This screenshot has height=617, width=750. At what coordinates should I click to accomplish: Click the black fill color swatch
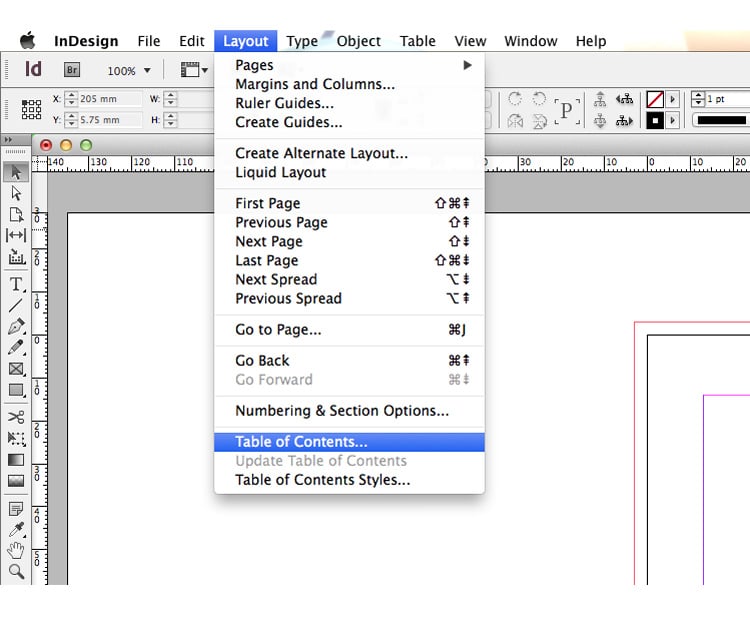click(655, 120)
